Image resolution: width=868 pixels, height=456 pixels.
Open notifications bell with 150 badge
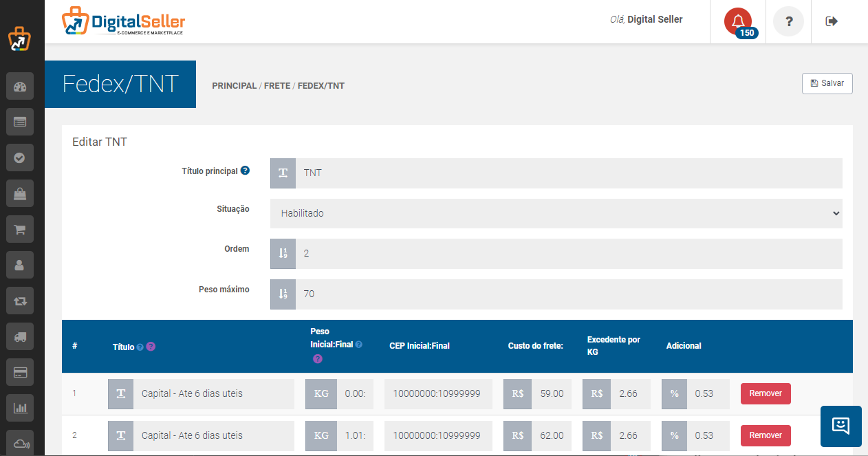739,22
